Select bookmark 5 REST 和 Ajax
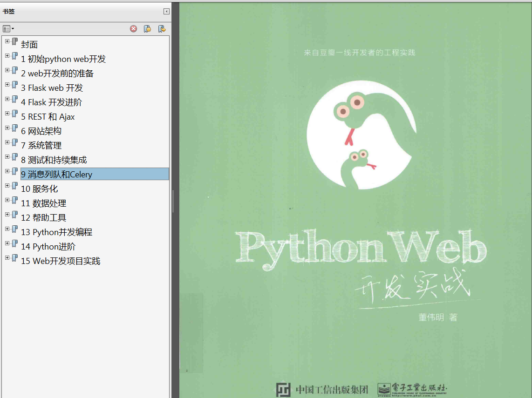 pos(48,117)
